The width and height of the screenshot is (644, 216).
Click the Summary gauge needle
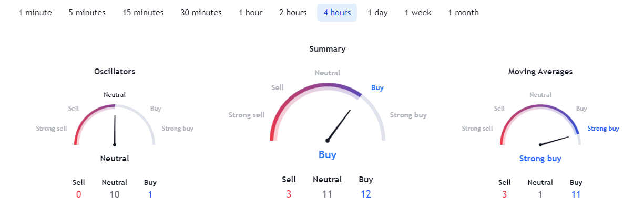[339, 125]
